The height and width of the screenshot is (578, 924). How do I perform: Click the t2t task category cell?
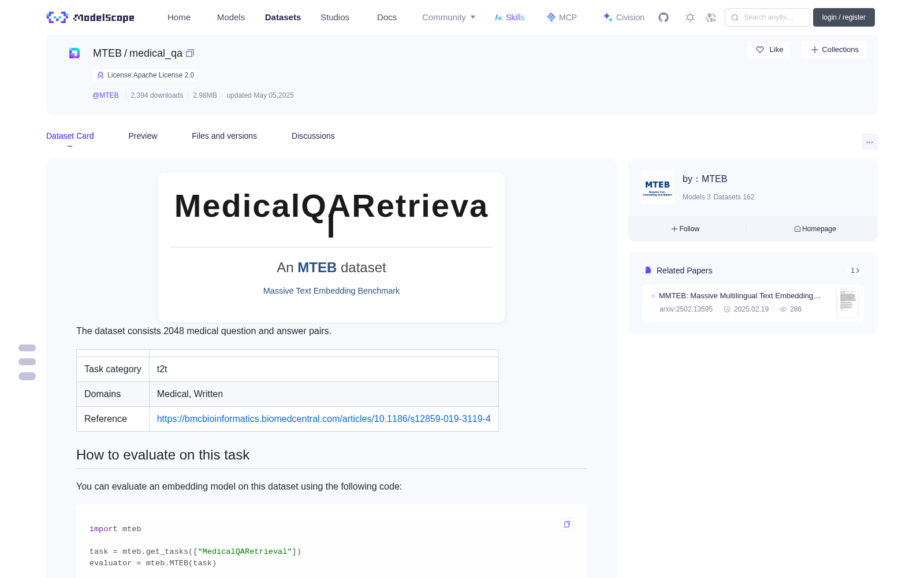(323, 369)
